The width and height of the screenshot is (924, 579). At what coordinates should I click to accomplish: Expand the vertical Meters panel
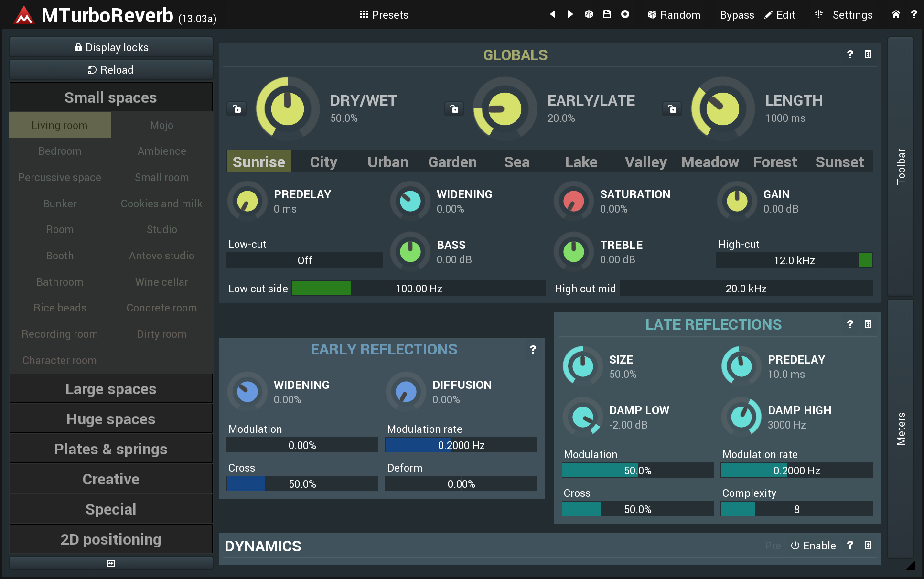click(901, 429)
